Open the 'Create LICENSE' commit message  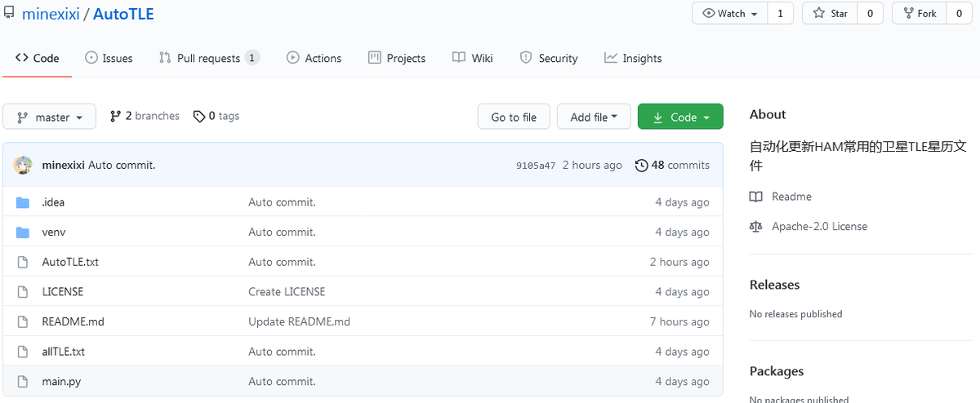pos(287,292)
